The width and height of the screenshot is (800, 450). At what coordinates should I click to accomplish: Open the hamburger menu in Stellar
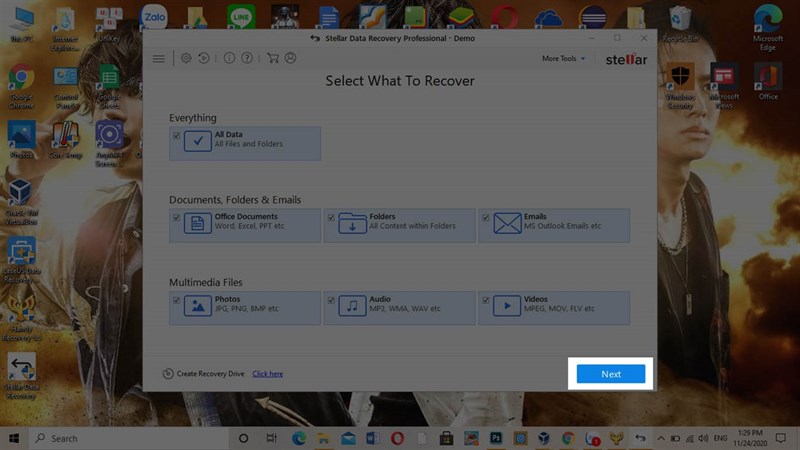[x=159, y=59]
